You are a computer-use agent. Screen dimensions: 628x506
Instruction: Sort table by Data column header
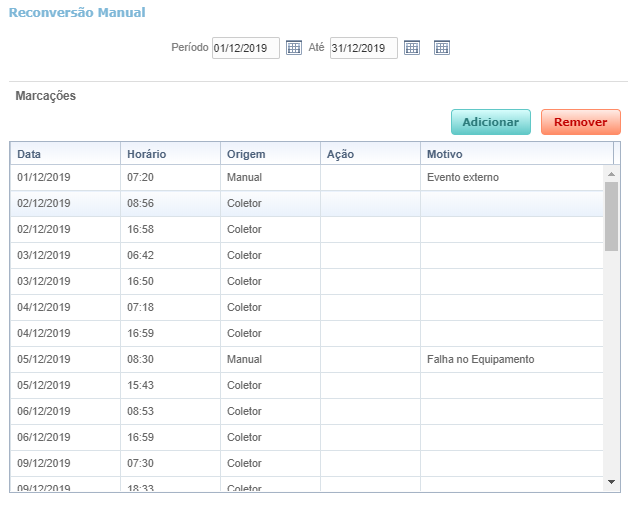coord(65,154)
